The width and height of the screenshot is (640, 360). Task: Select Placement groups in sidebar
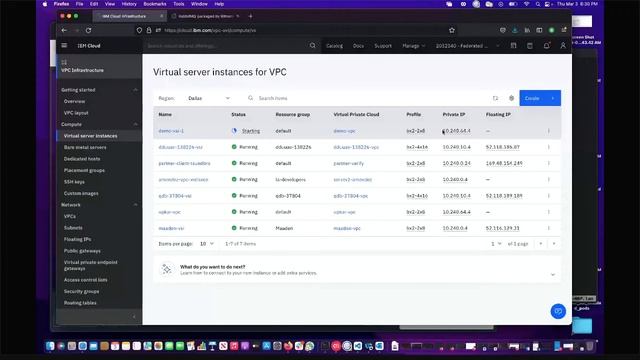click(x=84, y=170)
